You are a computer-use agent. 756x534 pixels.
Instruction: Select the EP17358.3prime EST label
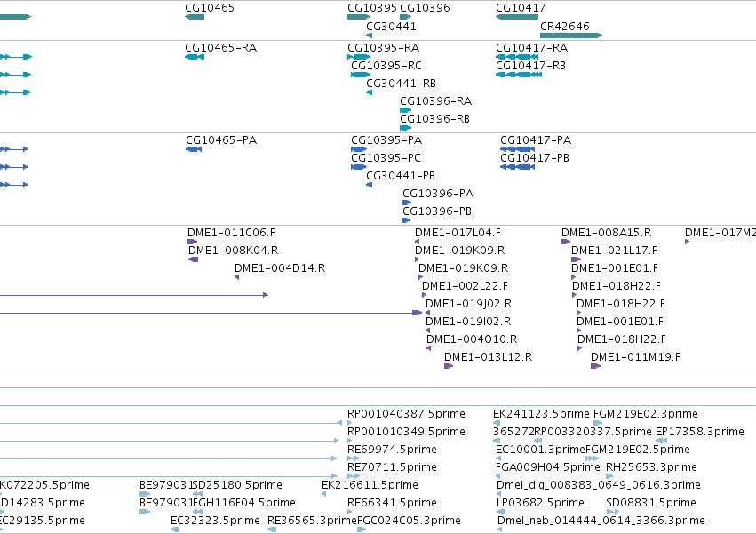pyautogui.click(x=700, y=432)
